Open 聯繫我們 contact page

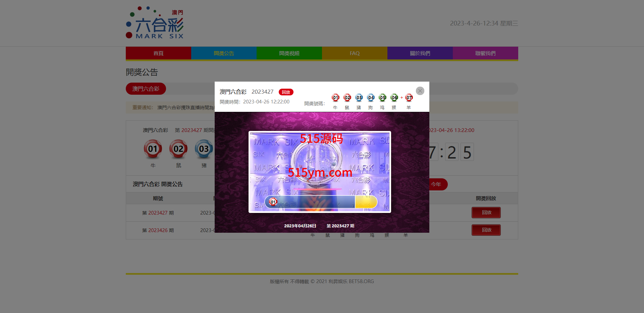click(x=485, y=53)
